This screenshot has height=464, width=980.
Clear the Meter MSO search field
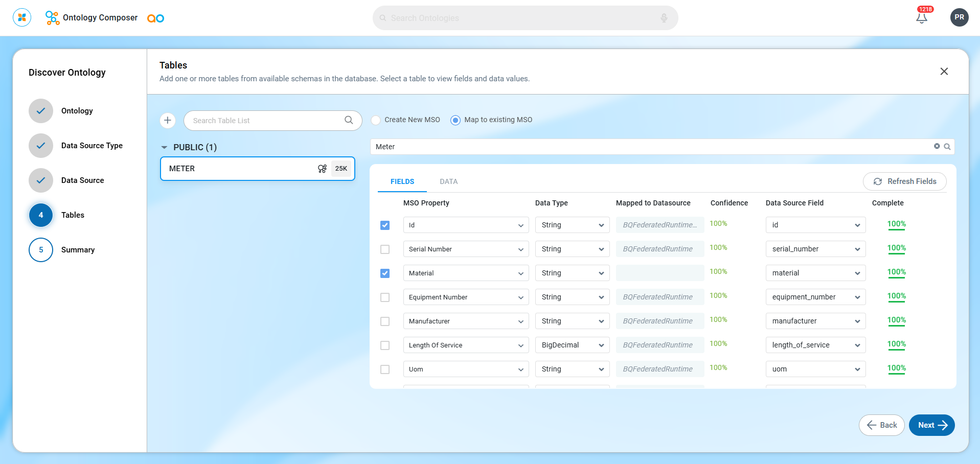coord(937,146)
